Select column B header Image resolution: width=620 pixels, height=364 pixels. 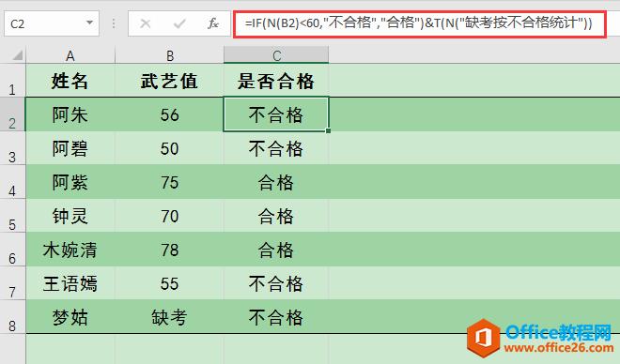pos(169,55)
